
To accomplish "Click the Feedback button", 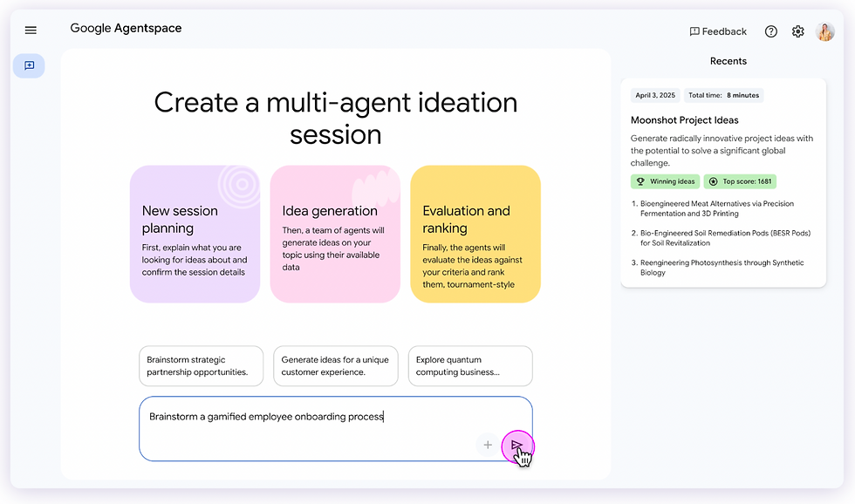I will [x=718, y=31].
